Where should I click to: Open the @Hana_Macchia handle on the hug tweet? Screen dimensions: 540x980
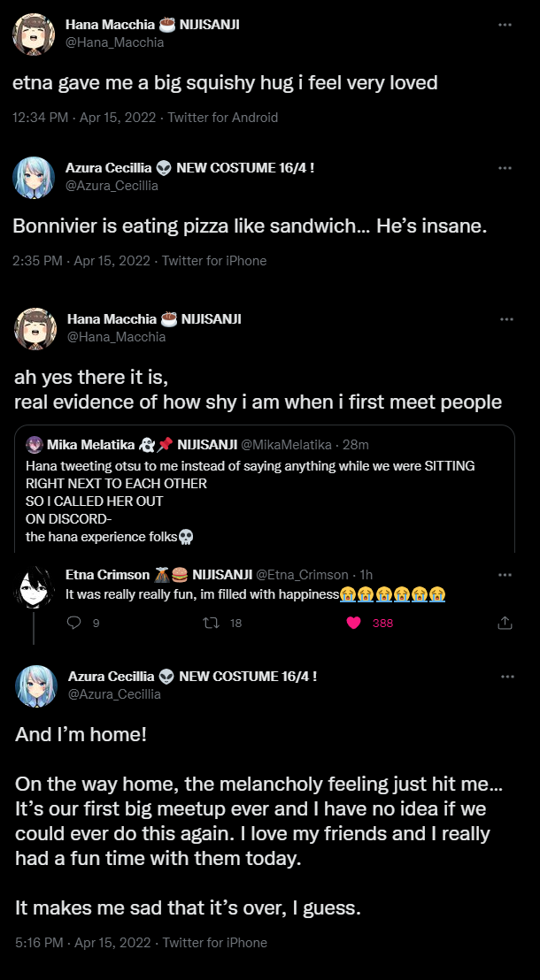(115, 42)
